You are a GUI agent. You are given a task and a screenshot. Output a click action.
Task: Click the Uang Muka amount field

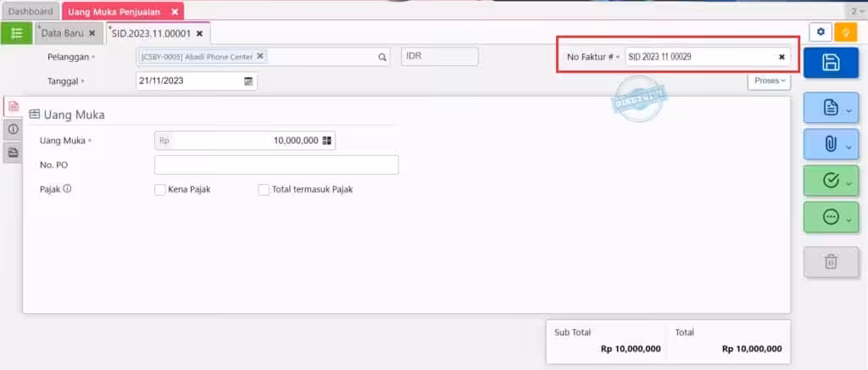pos(245,141)
